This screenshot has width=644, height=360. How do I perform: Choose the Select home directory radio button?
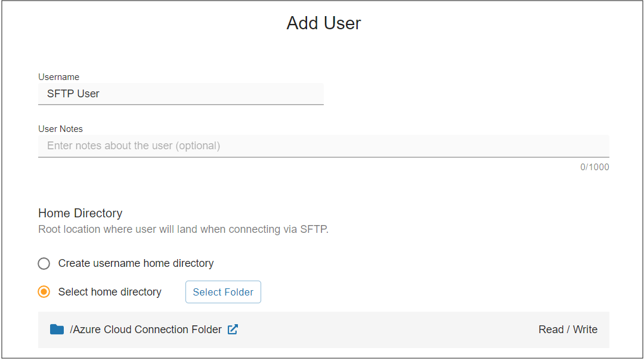click(x=44, y=292)
